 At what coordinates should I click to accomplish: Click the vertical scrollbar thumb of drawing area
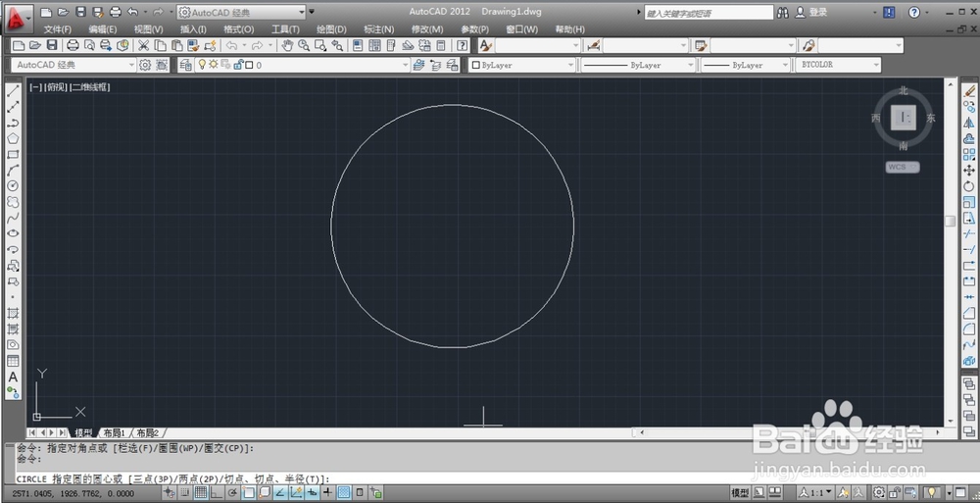pos(950,221)
